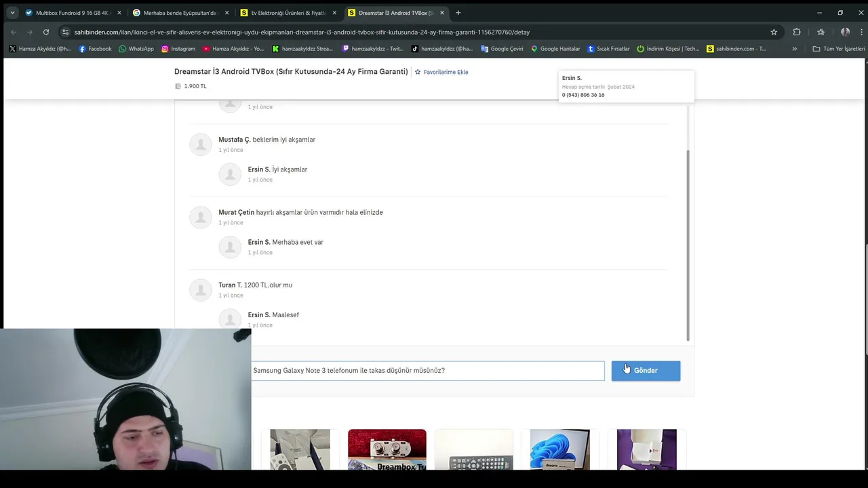Click the 1.900 TL price text

coord(195,86)
